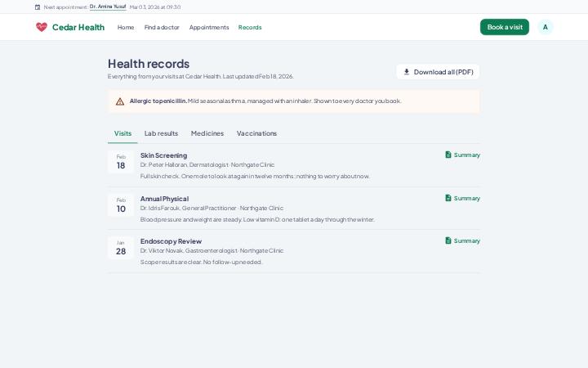This screenshot has height=368, width=588.
Task: Click the Cedar Health brand name
Action: tap(78, 27)
